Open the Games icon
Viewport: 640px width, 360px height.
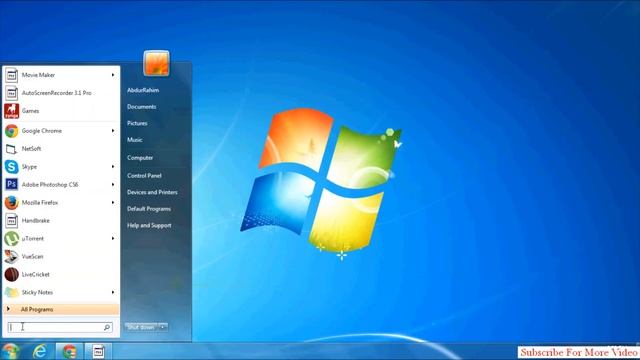(x=11, y=111)
